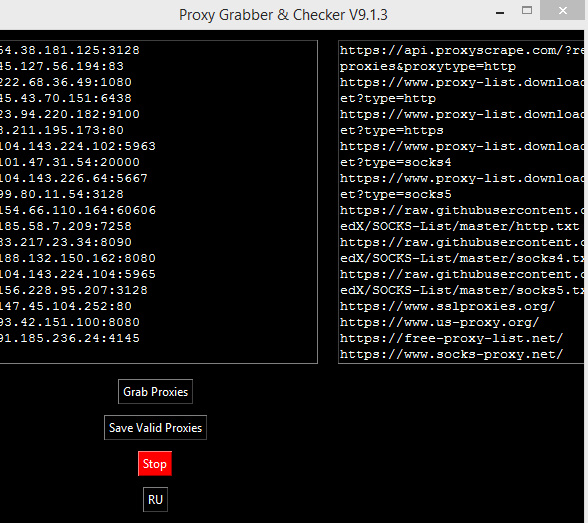The image size is (588, 523).
Task: Select proxy 45.127.56.194:83
Action: pos(62,66)
